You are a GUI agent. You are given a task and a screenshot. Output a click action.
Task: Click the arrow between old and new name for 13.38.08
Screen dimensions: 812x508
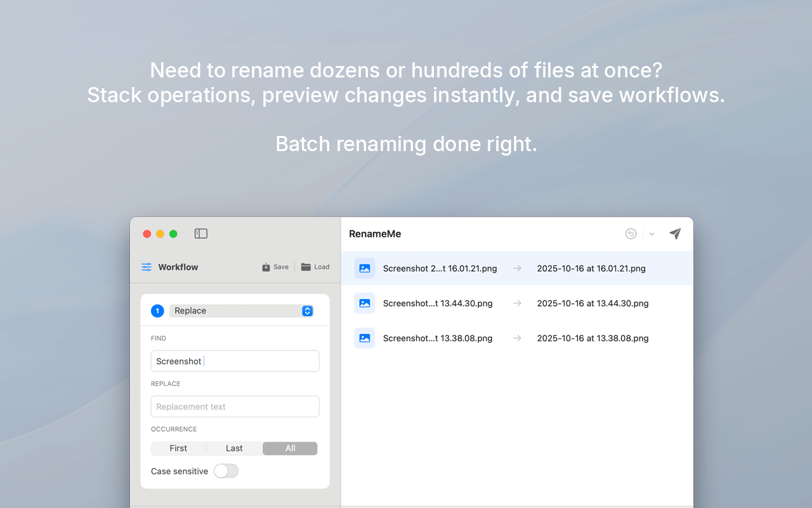[517, 338]
